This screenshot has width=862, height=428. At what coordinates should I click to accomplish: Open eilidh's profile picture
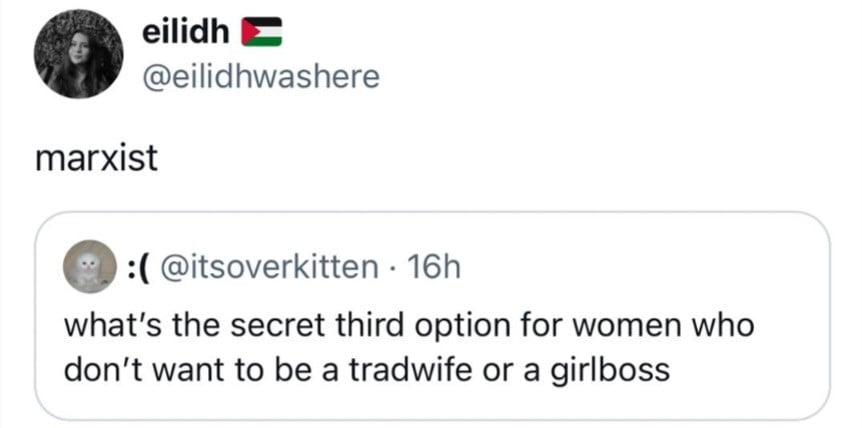tap(79, 55)
